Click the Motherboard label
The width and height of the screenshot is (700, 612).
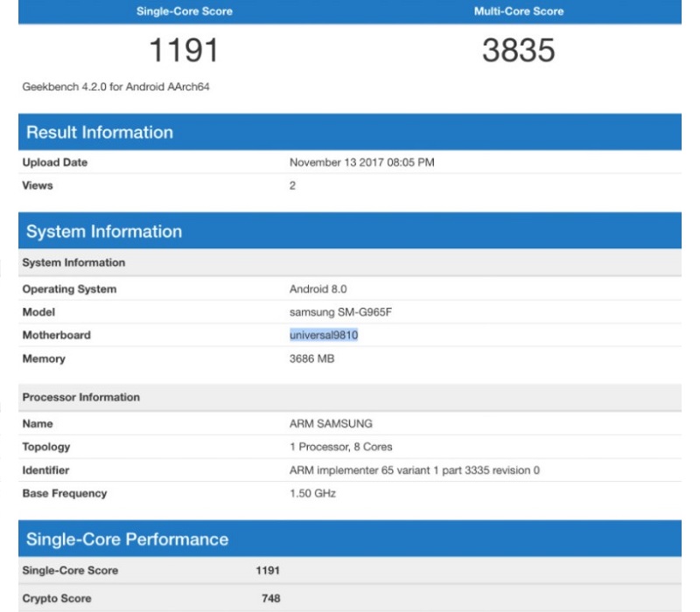pyautogui.click(x=57, y=336)
